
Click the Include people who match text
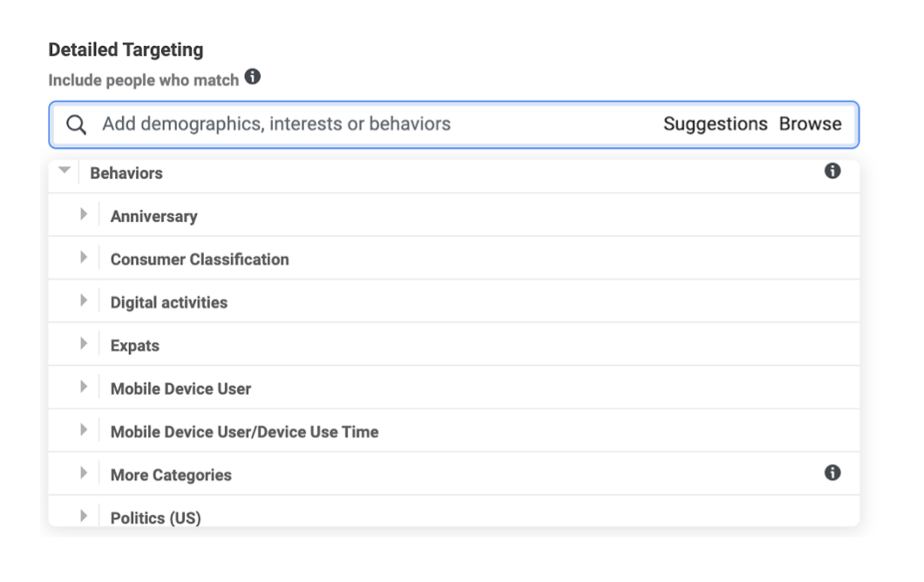point(144,80)
